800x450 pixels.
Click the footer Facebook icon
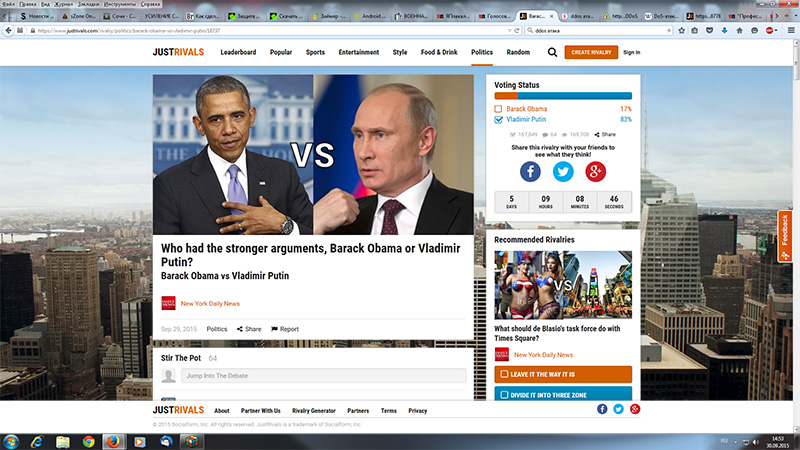pyautogui.click(x=602, y=409)
